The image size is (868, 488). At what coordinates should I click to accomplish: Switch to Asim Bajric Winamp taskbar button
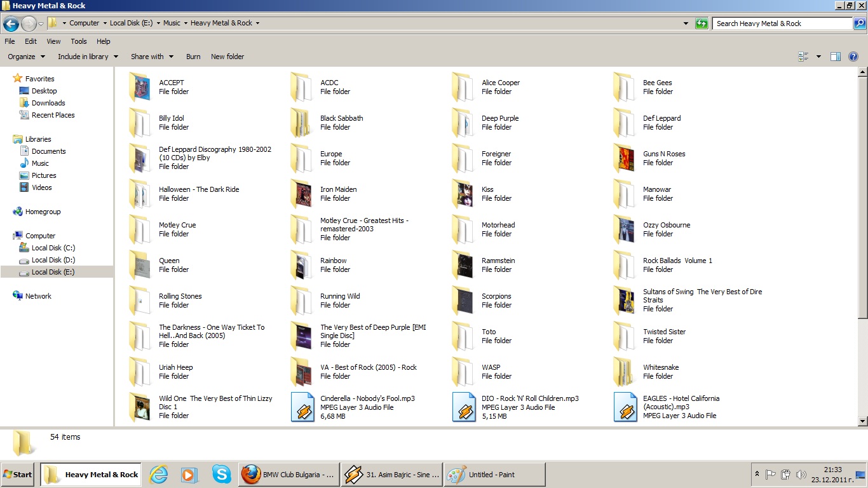pyautogui.click(x=391, y=475)
